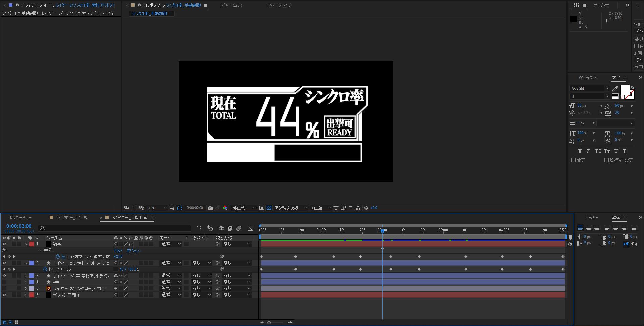Apply small caps text style
This screenshot has width=644, height=326.
(607, 151)
